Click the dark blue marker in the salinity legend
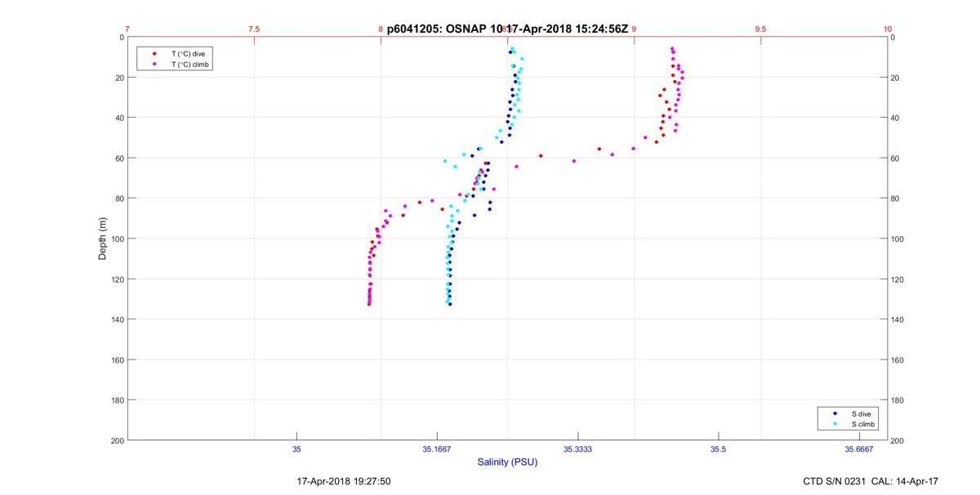This screenshot has width=980, height=495. coord(835,414)
